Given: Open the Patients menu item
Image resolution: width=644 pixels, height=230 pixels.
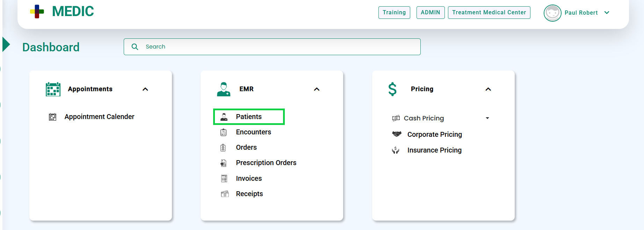Looking at the screenshot, I should pos(248,117).
